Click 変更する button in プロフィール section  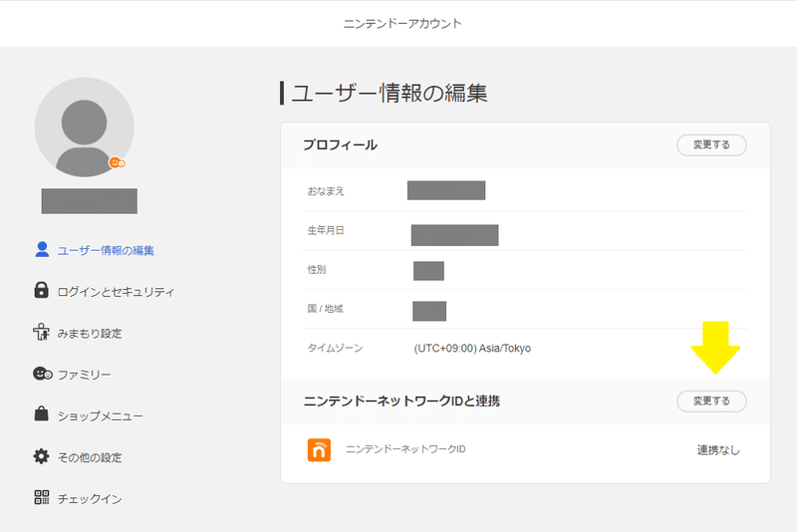tap(711, 144)
